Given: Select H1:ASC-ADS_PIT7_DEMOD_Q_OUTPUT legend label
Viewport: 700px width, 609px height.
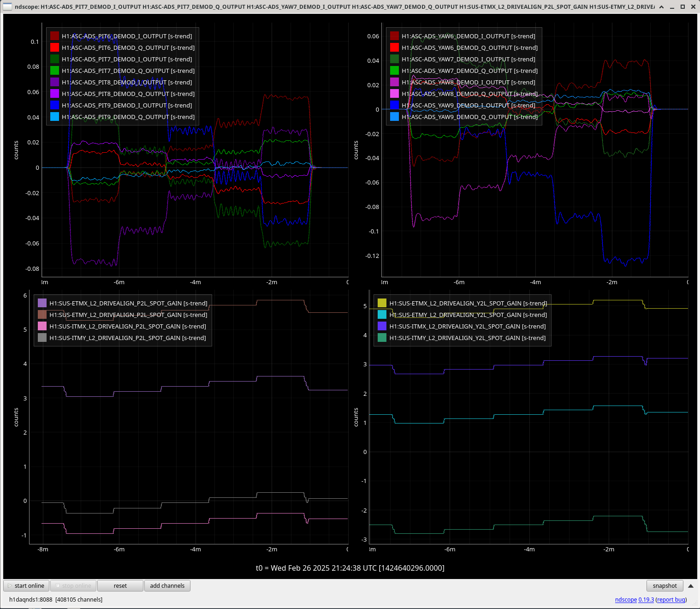Looking at the screenshot, I should coord(128,71).
